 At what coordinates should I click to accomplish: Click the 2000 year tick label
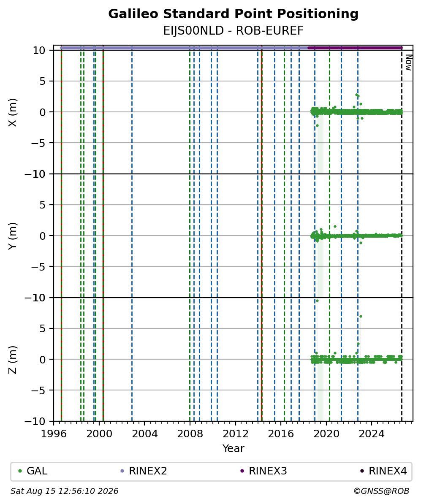click(x=99, y=434)
